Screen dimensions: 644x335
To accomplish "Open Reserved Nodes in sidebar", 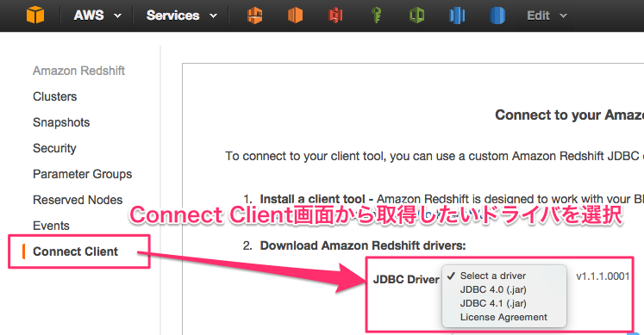I will pos(78,200).
